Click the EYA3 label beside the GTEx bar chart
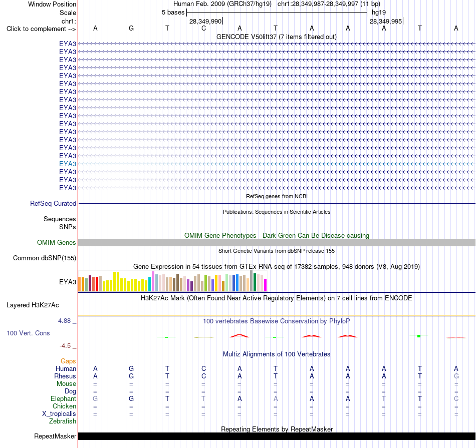Viewport: 476px width, 448px height. 68,282
